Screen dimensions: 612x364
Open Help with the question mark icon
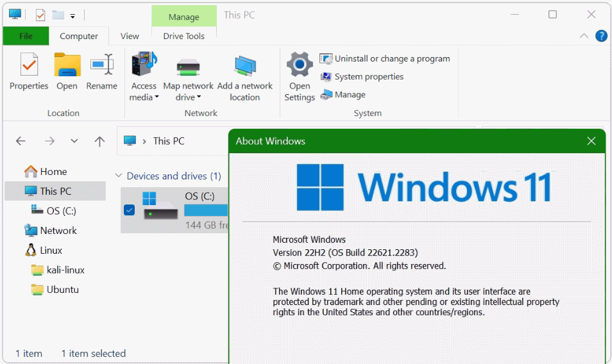tap(601, 36)
